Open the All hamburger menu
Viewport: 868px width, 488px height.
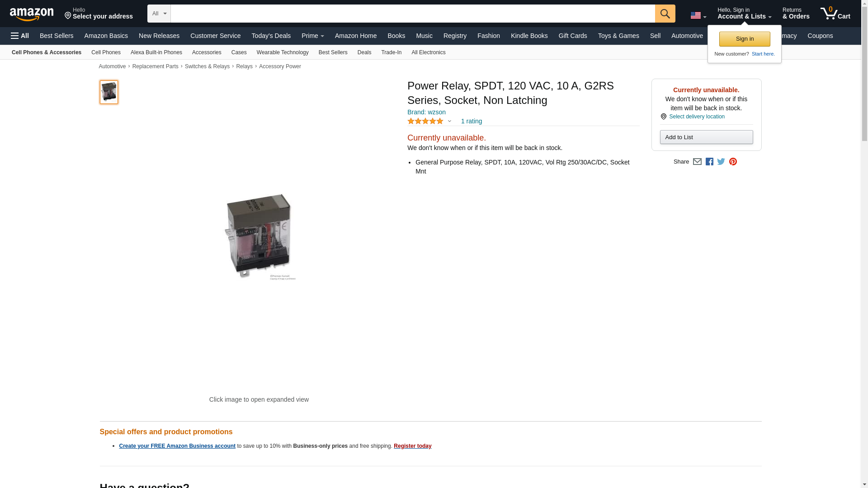[20, 36]
